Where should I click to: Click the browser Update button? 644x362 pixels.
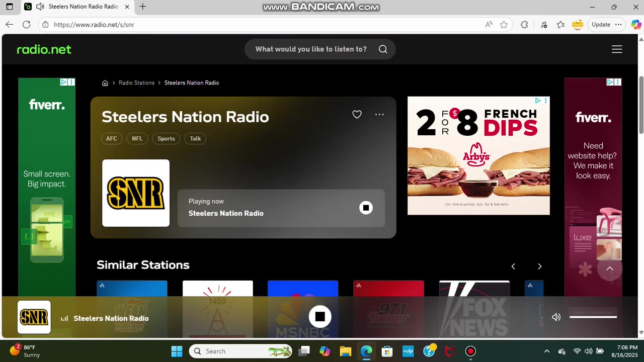601,24
